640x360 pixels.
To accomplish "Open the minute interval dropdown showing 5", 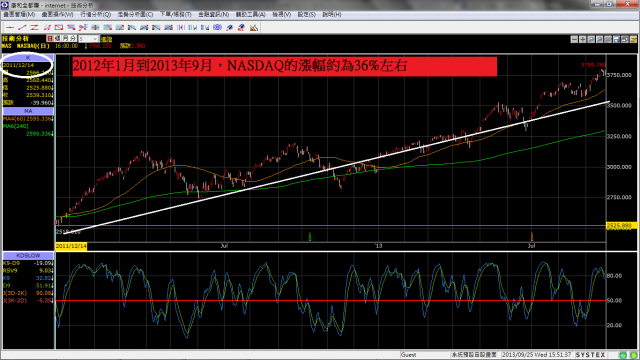I will (x=89, y=39).
